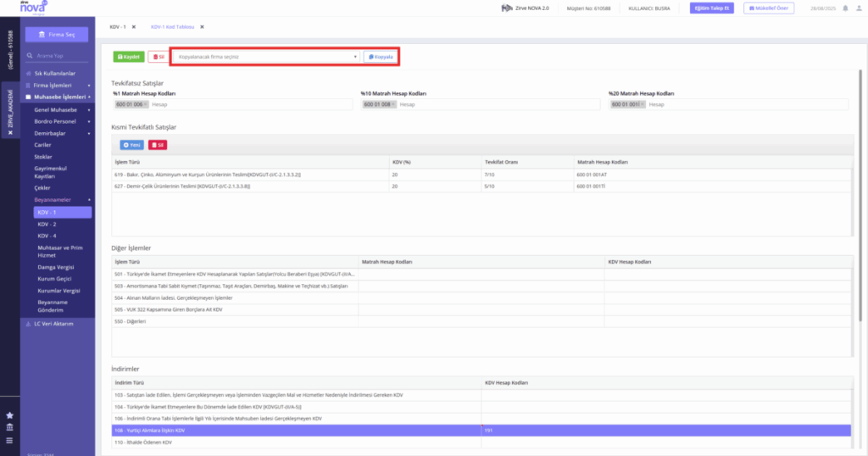Click the Kopyala button

click(x=381, y=57)
